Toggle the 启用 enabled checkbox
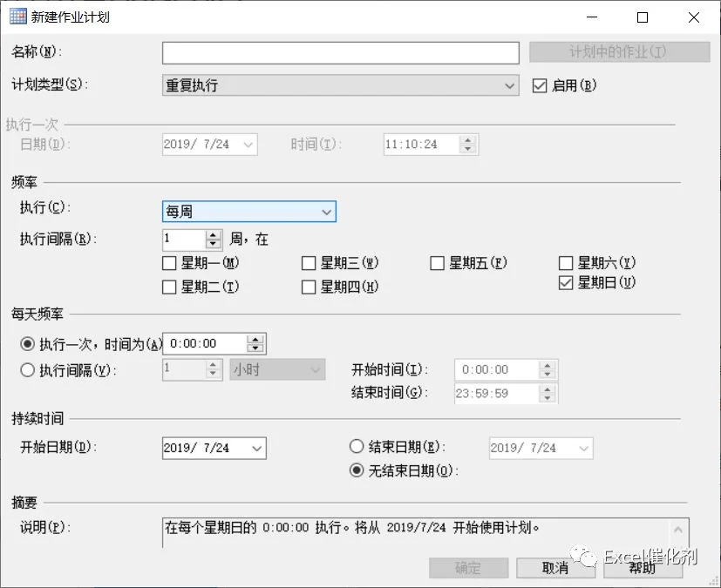This screenshot has height=588, width=721. pos(540,85)
